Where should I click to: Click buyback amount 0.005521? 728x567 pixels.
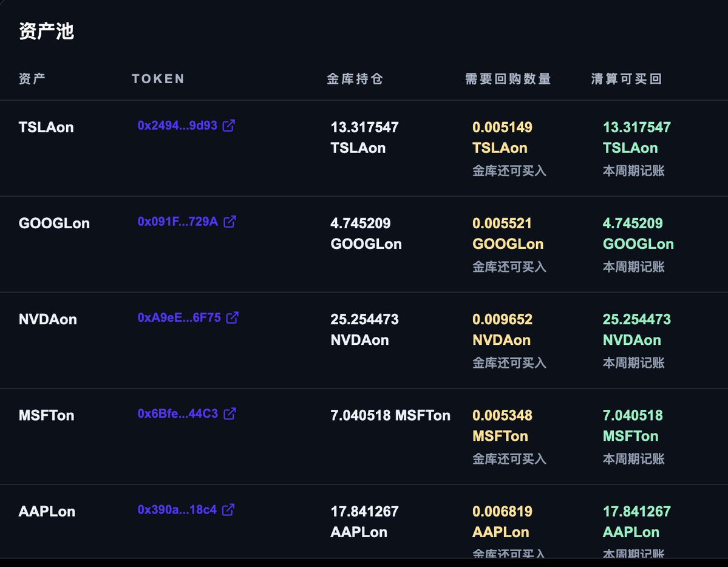(x=502, y=223)
